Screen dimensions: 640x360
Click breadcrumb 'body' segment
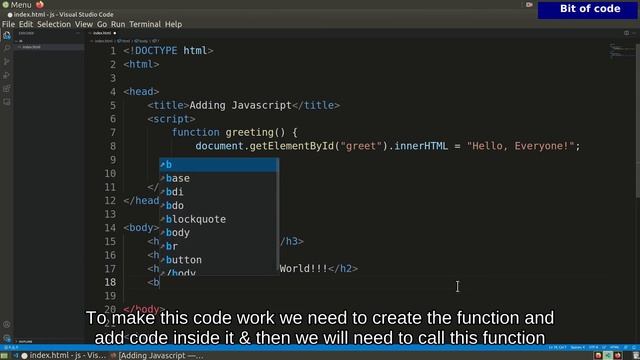[141, 41]
